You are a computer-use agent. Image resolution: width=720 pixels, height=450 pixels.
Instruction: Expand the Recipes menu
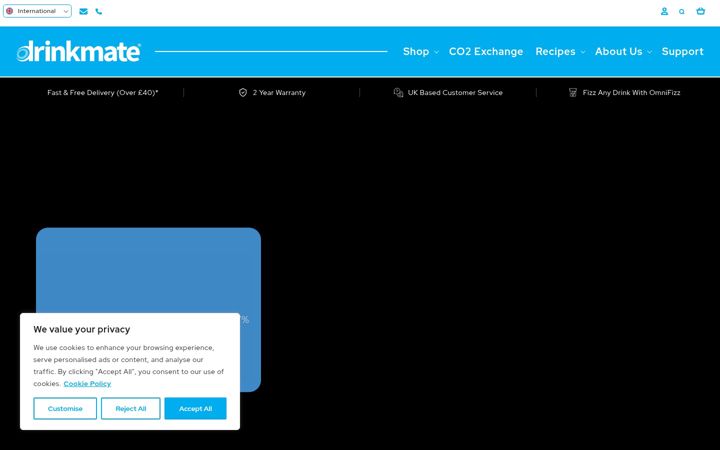coord(560,51)
